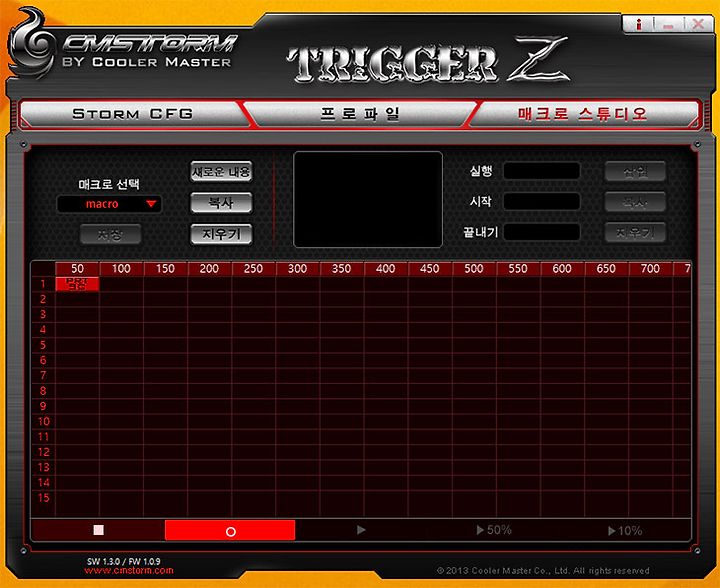
Task: Select row number 8 in grid
Action: pos(43,391)
